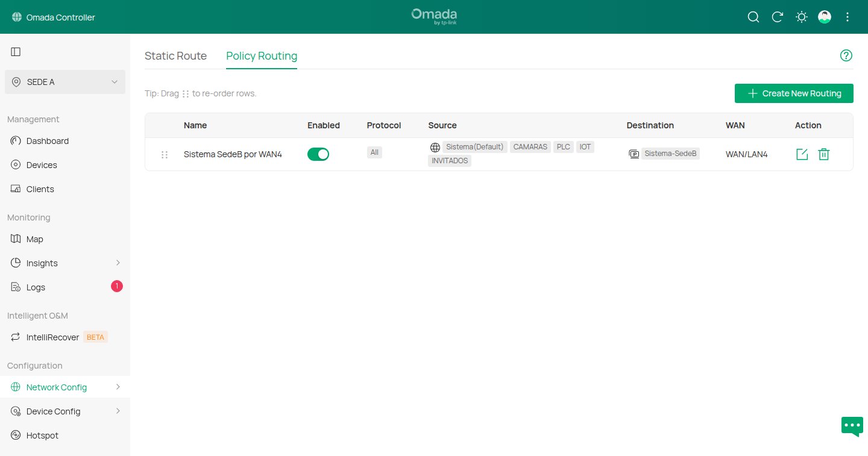
Task: Open the chat support bubble
Action: pyautogui.click(x=852, y=426)
